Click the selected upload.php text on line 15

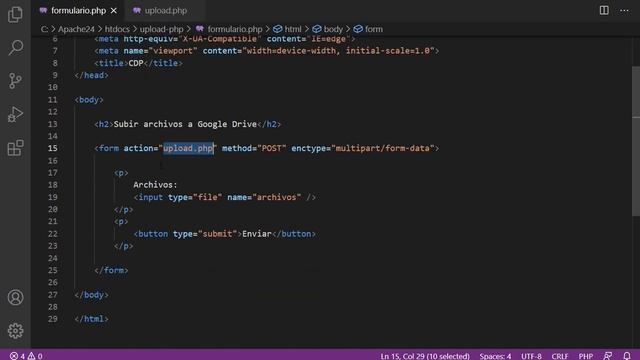point(188,148)
